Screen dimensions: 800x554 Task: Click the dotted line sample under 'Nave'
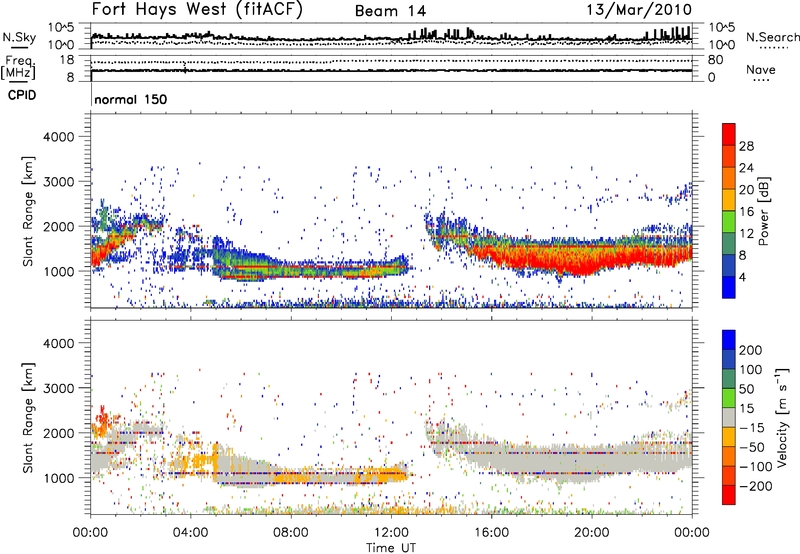tap(761, 81)
